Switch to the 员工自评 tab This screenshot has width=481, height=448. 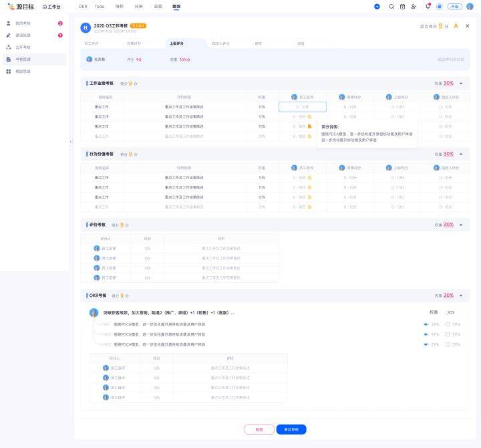coord(92,43)
